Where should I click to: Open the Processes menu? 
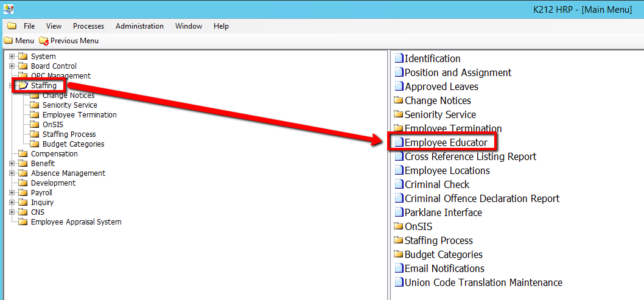(88, 26)
